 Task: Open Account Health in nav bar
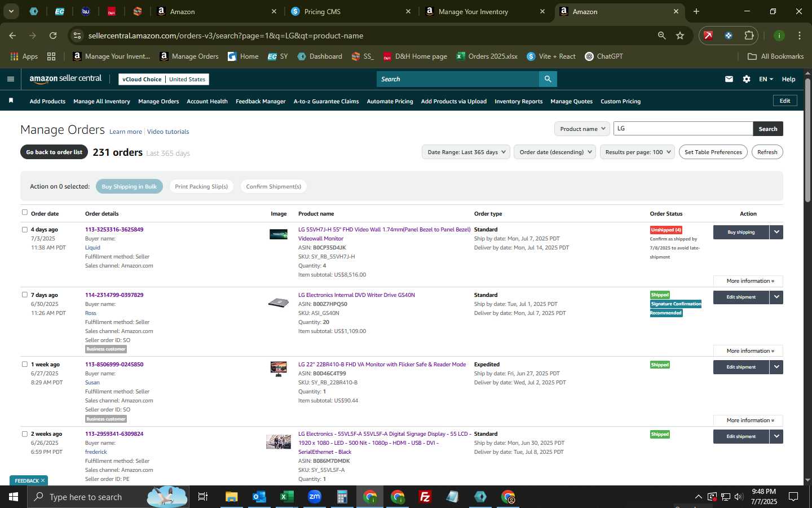coord(207,101)
